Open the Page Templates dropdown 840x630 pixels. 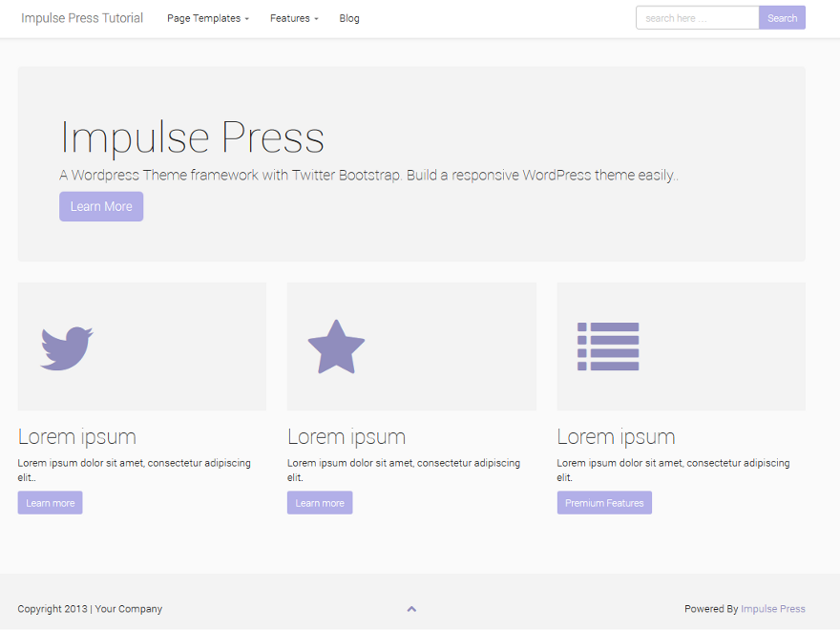pos(204,18)
